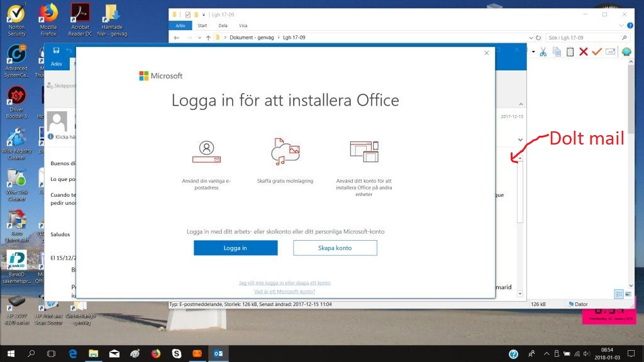Screen dimensions: 644x362
Task: Open HP ENVY 4520 series icon
Action: pos(16,309)
